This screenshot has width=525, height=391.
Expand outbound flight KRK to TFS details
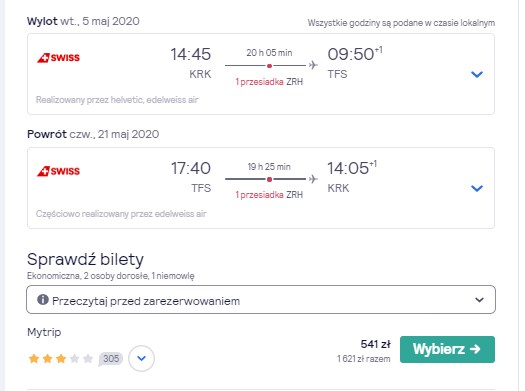477,74
